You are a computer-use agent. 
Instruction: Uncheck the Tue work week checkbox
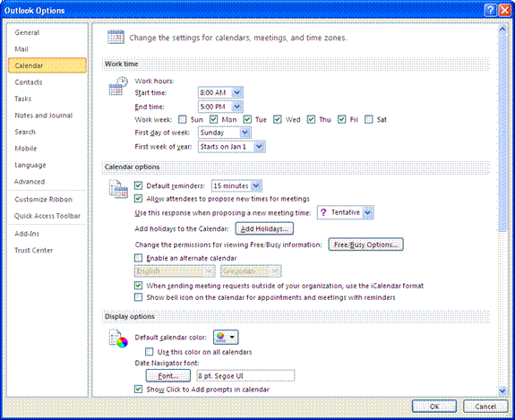(247, 119)
